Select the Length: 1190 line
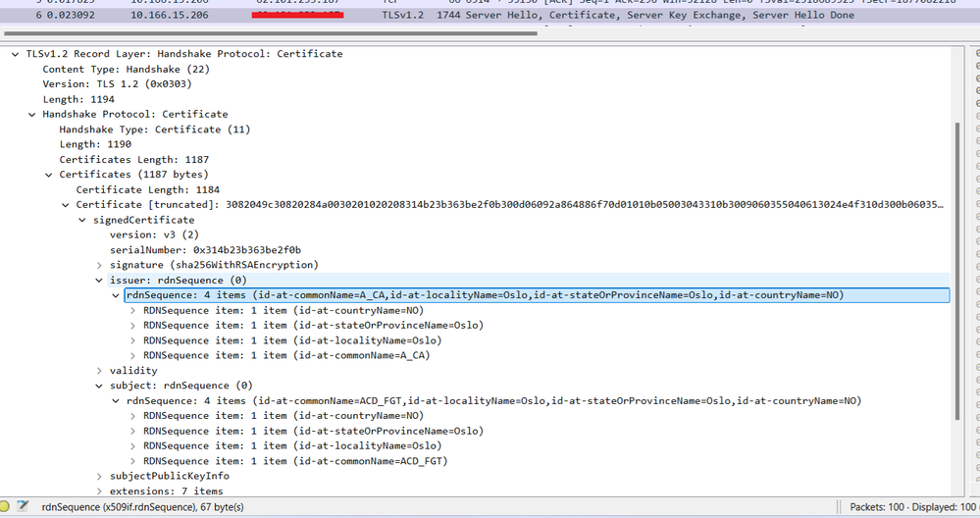The image size is (980, 518). pyautogui.click(x=95, y=144)
